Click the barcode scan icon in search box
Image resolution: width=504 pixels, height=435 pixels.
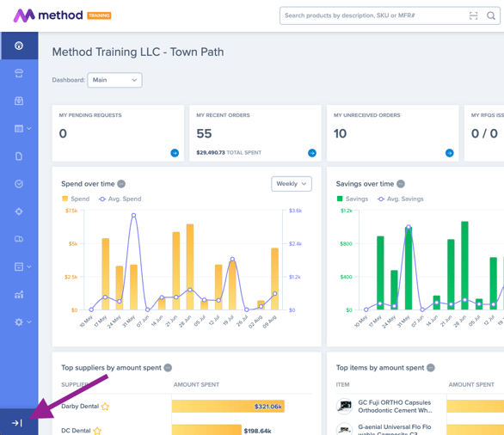pos(473,15)
